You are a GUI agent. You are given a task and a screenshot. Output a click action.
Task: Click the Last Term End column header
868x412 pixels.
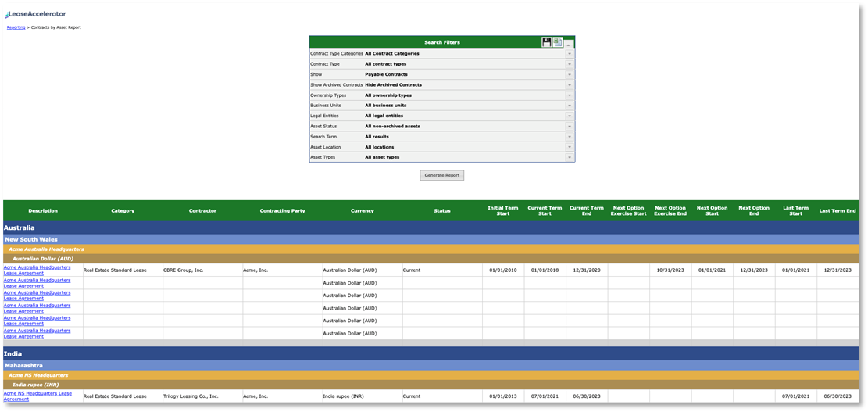click(x=838, y=210)
